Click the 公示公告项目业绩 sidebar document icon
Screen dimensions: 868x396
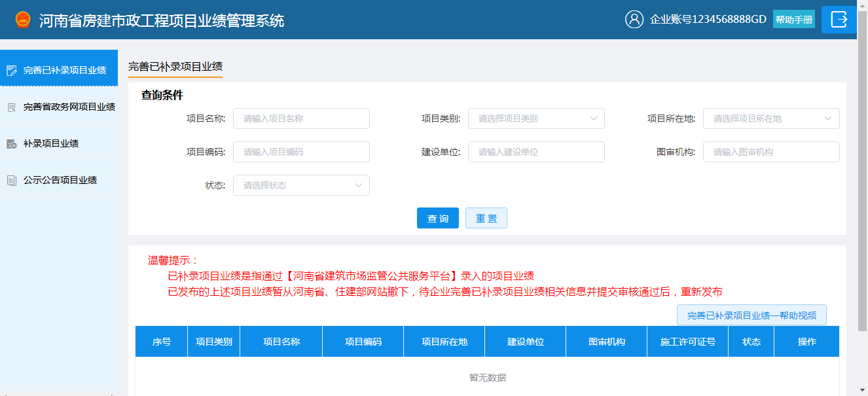[11, 180]
